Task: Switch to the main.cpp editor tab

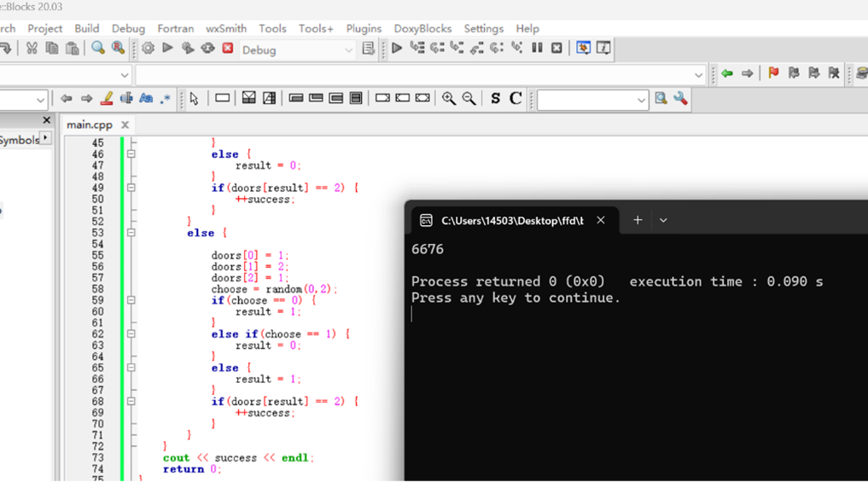Action: [90, 125]
